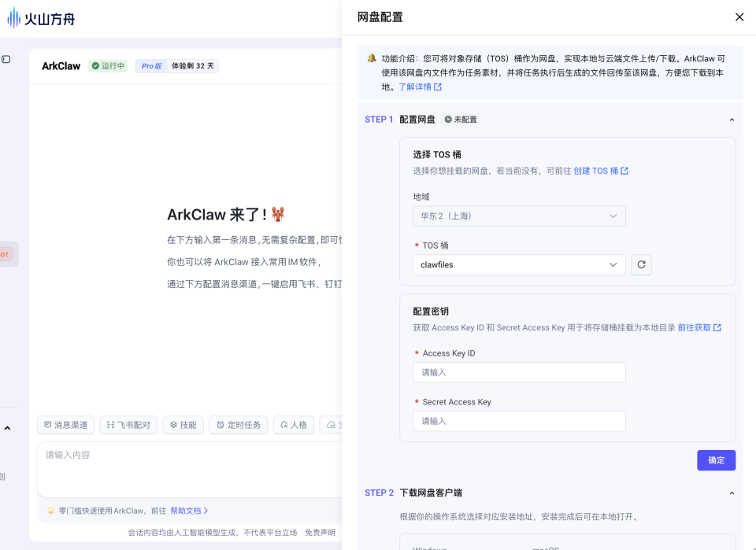The image size is (756, 550).
Task: Open the 地域 region dropdown
Action: click(519, 216)
